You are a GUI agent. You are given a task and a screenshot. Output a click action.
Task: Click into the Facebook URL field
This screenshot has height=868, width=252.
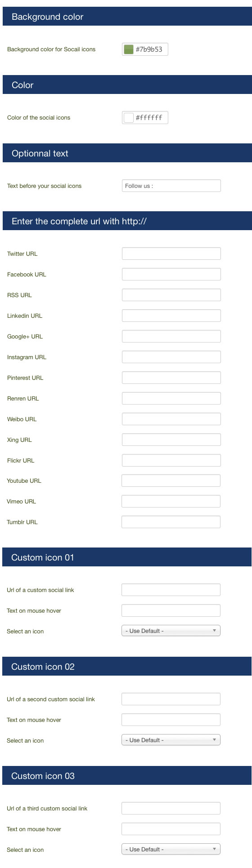[171, 274]
